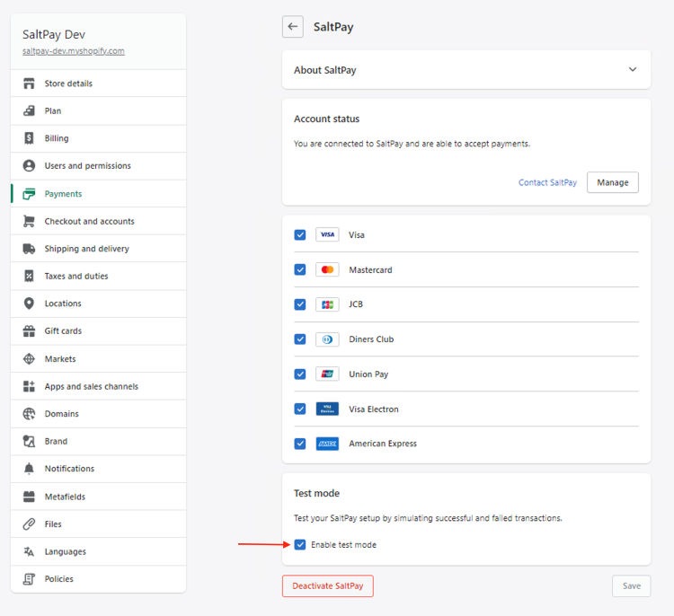Click the Taxes and duties icon
The image size is (674, 616).
click(29, 277)
